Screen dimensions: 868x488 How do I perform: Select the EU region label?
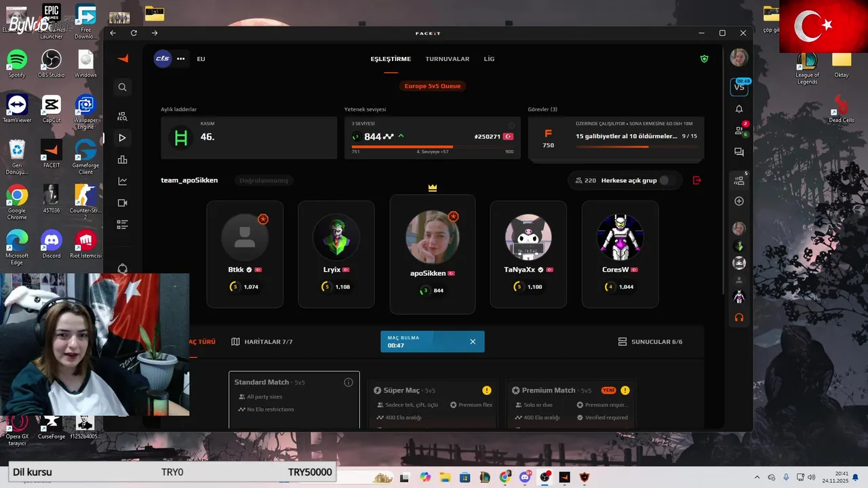[x=201, y=59]
